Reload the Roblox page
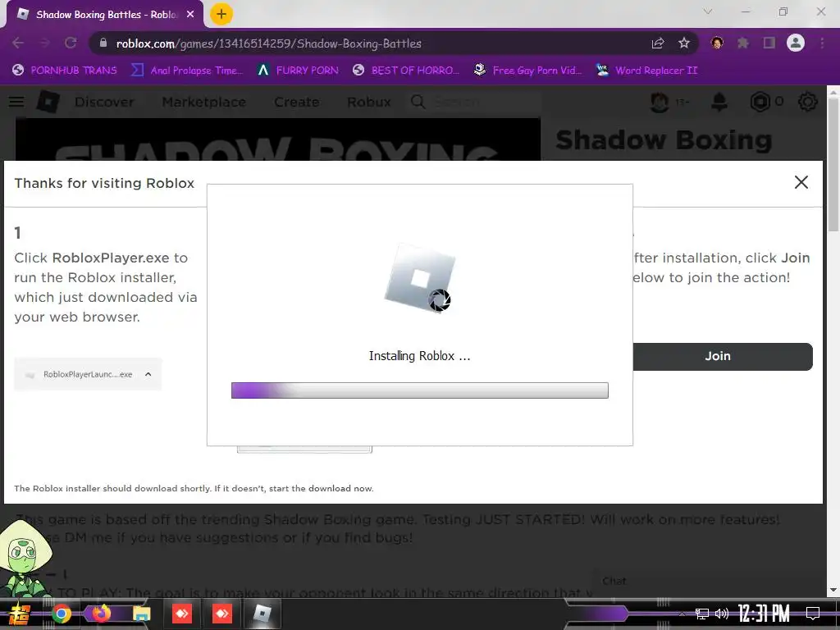Viewport: 840px width, 630px height. coord(71,43)
